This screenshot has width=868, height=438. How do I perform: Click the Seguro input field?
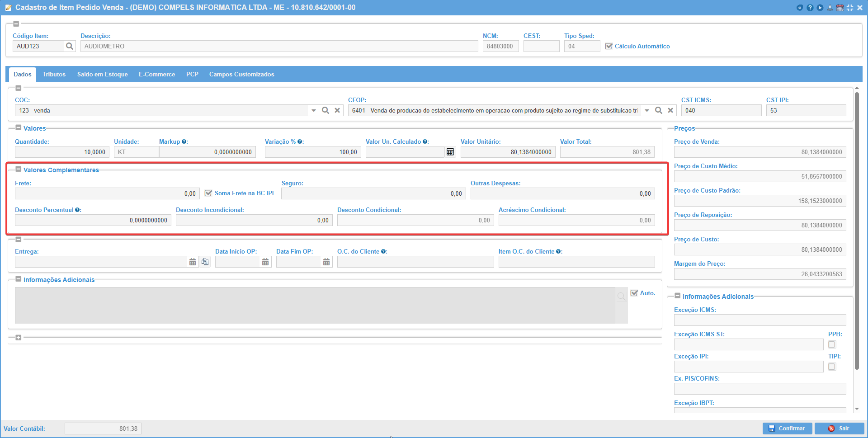(x=373, y=193)
